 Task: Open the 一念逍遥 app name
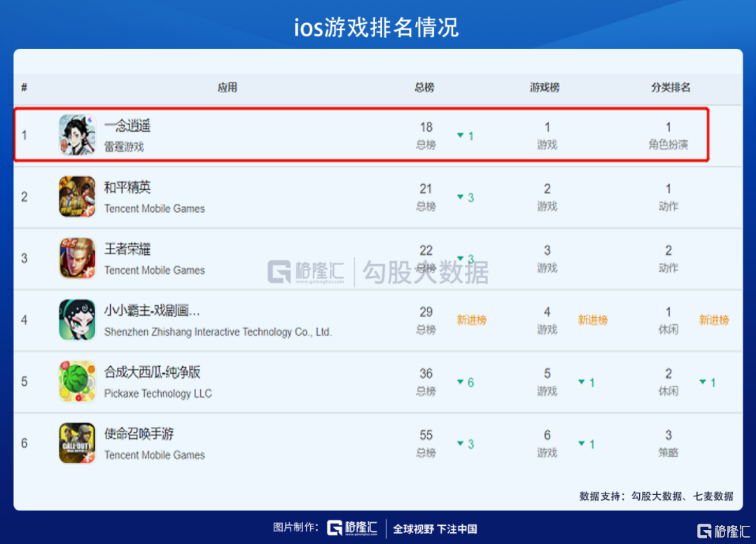coord(127,126)
